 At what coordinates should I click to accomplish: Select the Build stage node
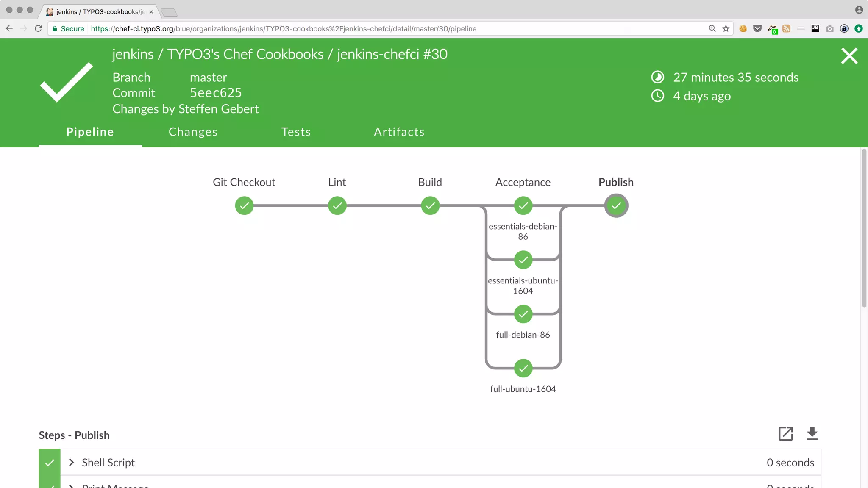click(430, 206)
